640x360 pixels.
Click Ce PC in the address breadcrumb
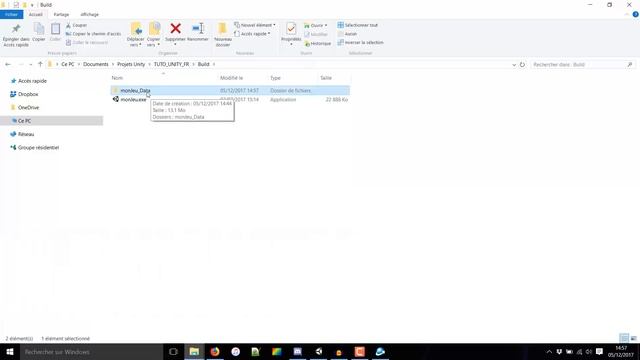point(68,64)
